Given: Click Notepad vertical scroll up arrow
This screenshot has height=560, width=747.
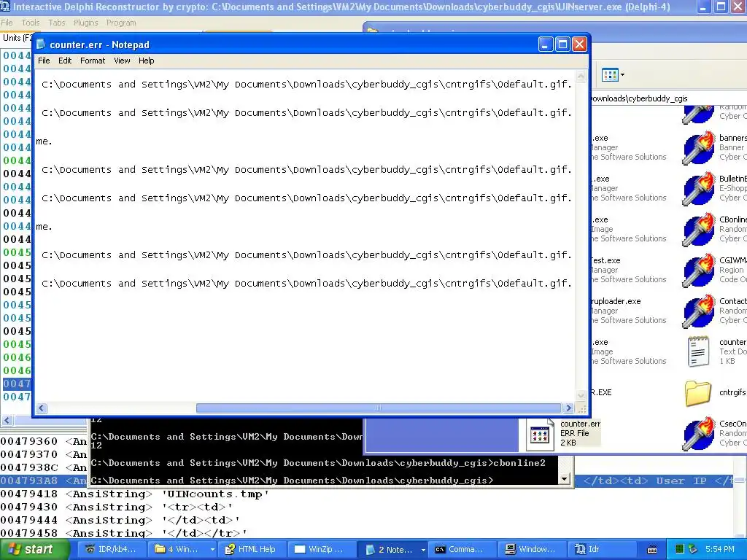Looking at the screenshot, I should [x=581, y=76].
